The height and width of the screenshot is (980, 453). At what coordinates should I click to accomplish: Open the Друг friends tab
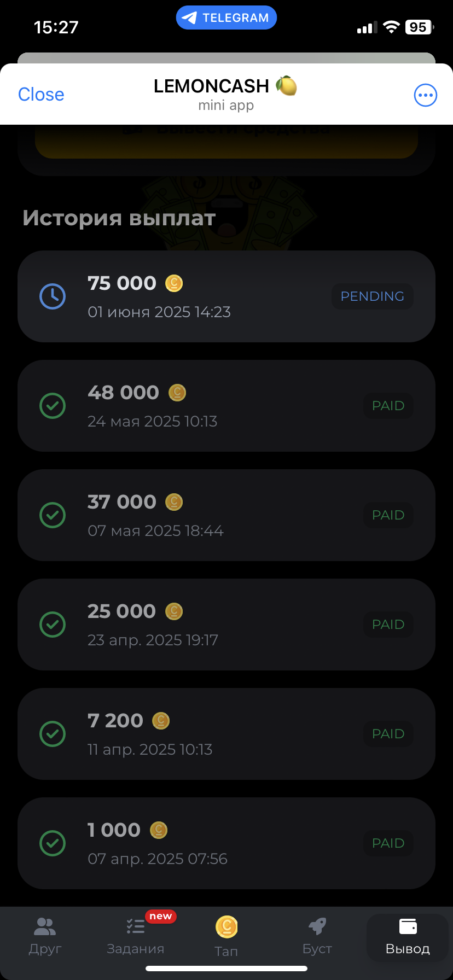[x=45, y=936]
